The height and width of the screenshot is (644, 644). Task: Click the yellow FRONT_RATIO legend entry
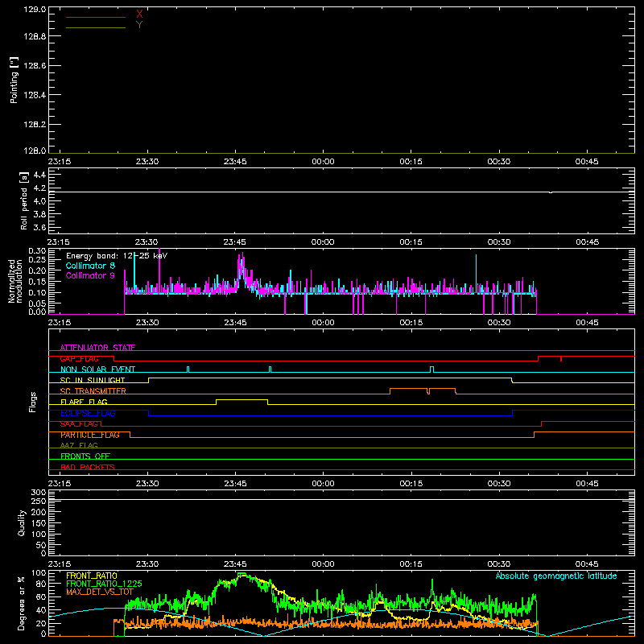[92, 576]
